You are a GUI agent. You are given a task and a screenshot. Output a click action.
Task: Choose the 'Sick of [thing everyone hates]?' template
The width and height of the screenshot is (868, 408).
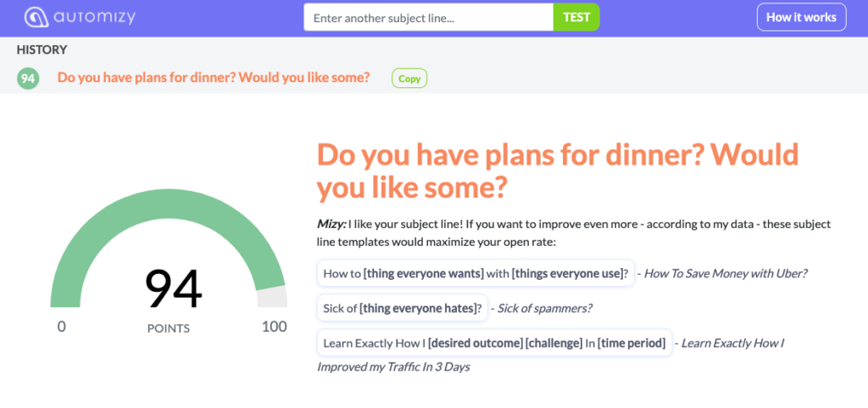(x=403, y=309)
